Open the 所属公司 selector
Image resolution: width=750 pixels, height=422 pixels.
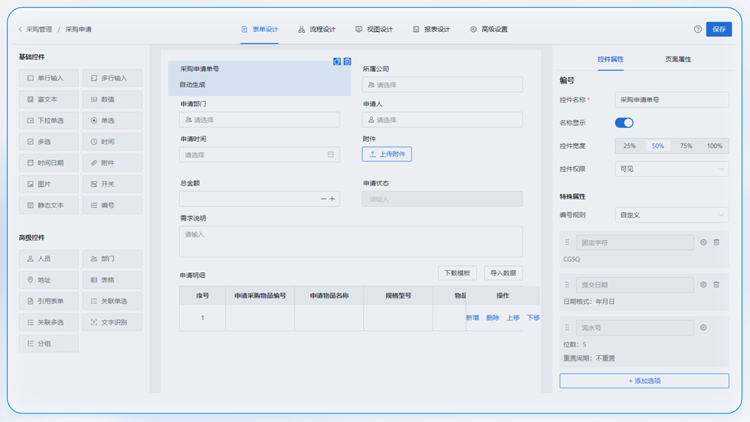(x=442, y=85)
